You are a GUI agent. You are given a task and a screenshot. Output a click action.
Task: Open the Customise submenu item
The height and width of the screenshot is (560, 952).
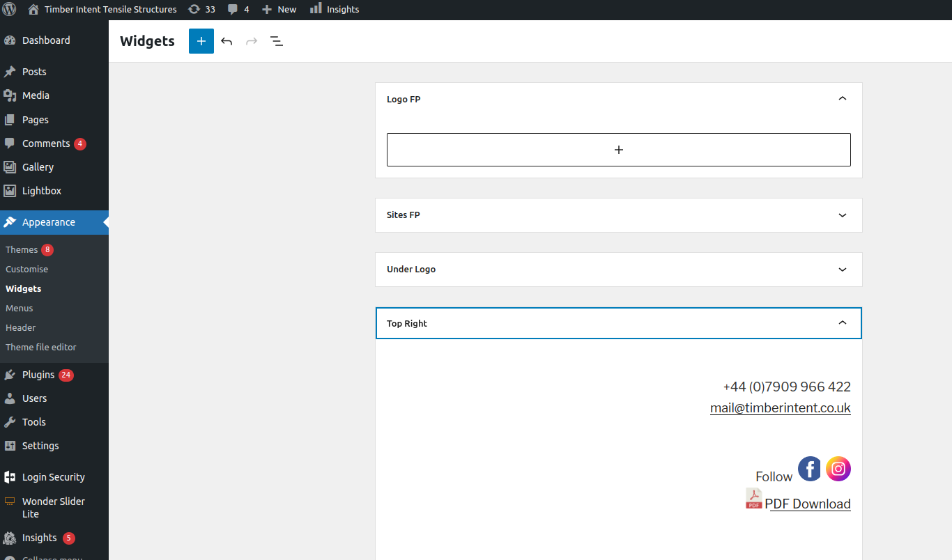coord(27,269)
